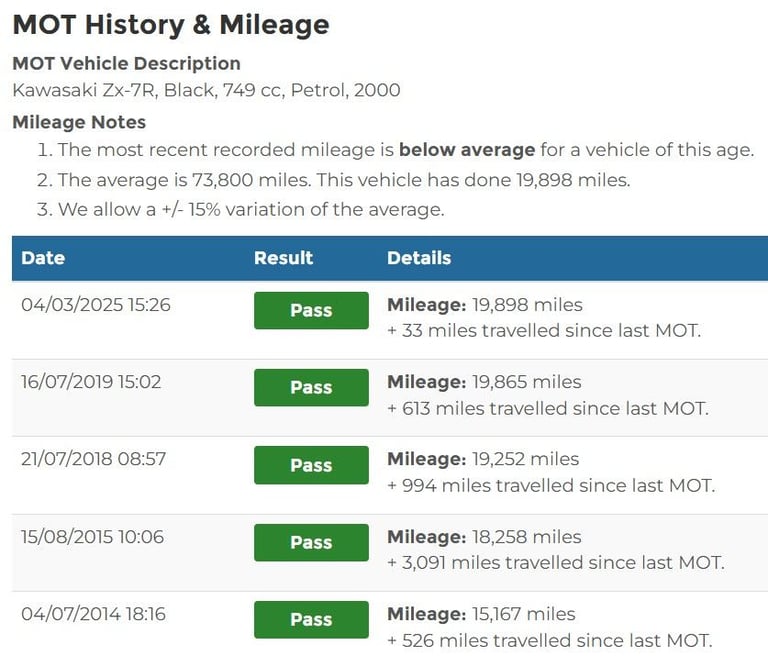Click the Result column header
The height and width of the screenshot is (667, 768).
[283, 258]
